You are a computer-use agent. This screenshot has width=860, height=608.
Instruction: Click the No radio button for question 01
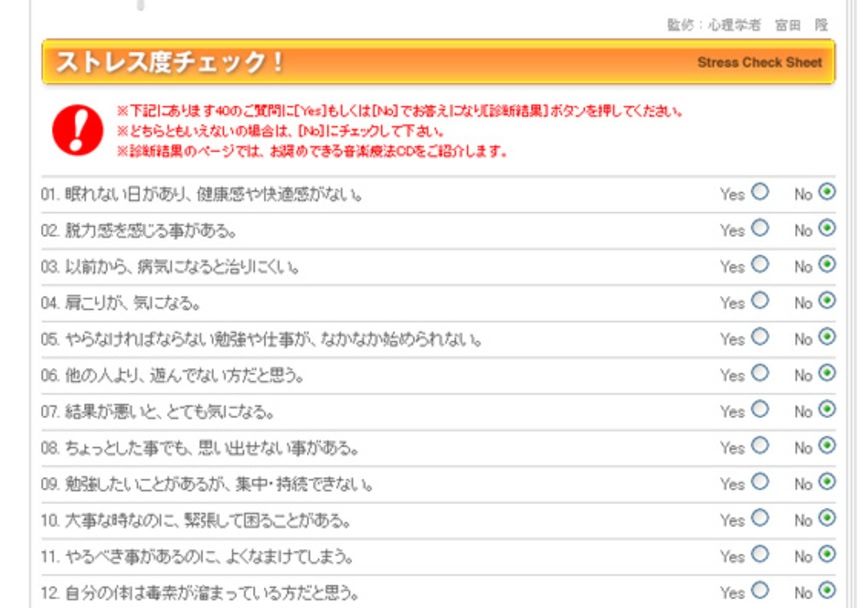(827, 192)
